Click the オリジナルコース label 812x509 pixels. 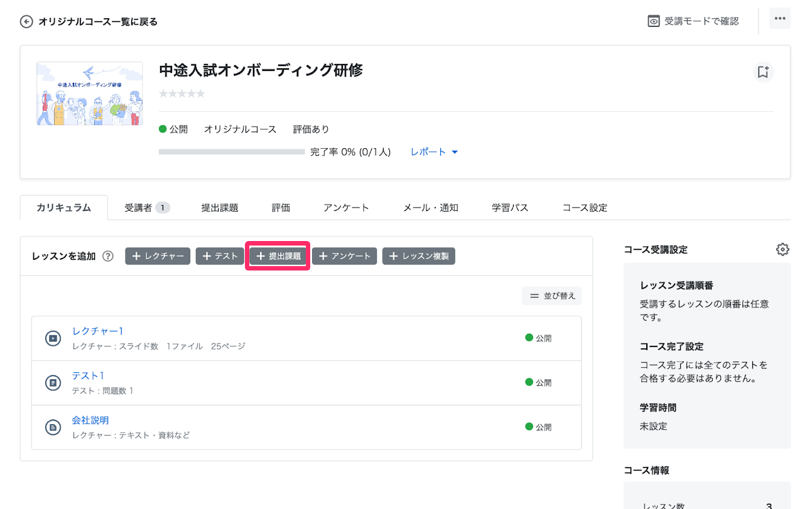240,129
